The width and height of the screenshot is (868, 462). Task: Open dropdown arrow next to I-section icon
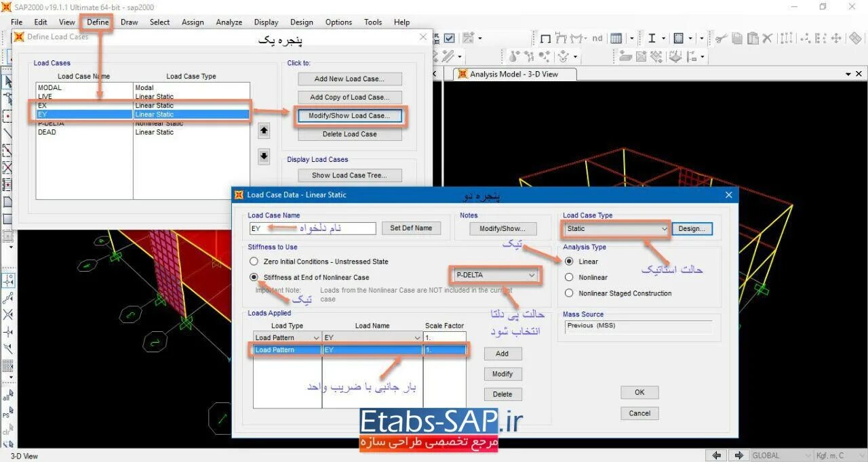663,39
